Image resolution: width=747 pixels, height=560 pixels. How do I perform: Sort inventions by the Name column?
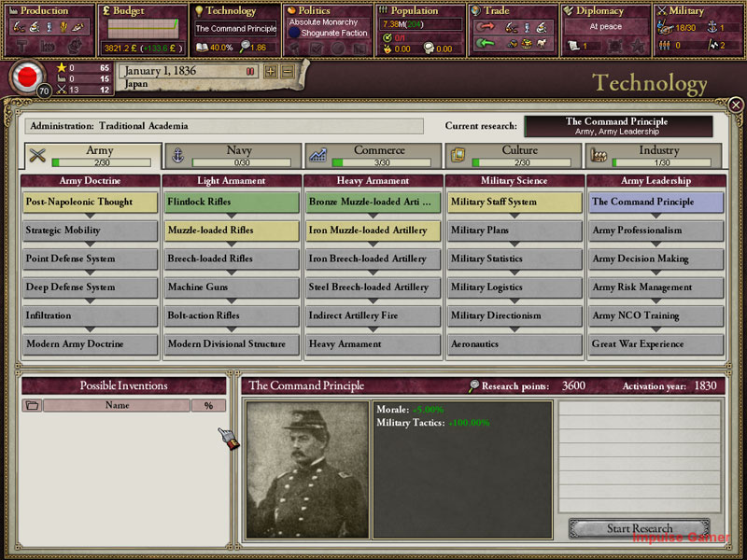point(117,405)
